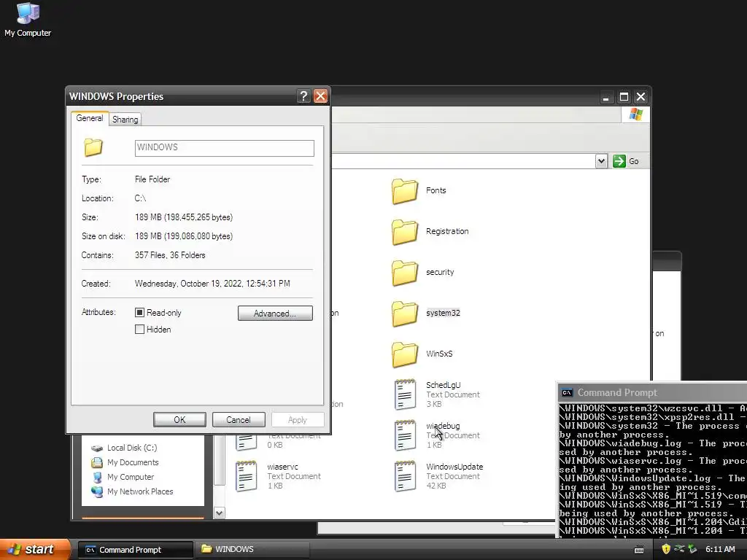Image resolution: width=747 pixels, height=560 pixels.
Task: Select the wiadebug text document icon
Action: pyautogui.click(x=405, y=435)
